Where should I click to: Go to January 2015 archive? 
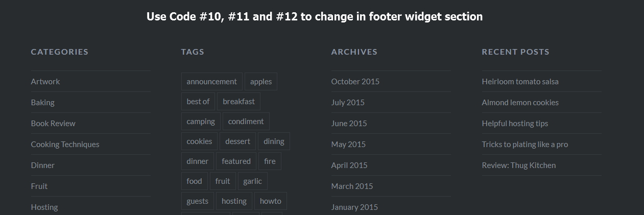[354, 207]
